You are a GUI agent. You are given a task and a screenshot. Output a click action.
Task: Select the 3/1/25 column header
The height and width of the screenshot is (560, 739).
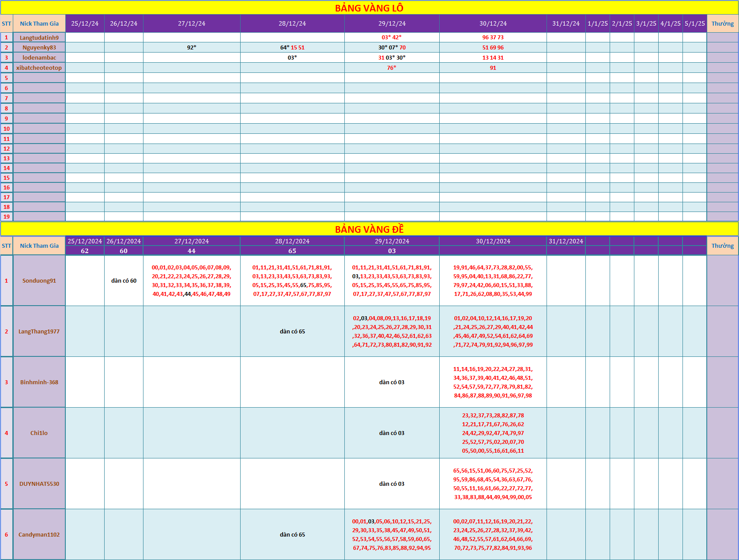pos(646,23)
